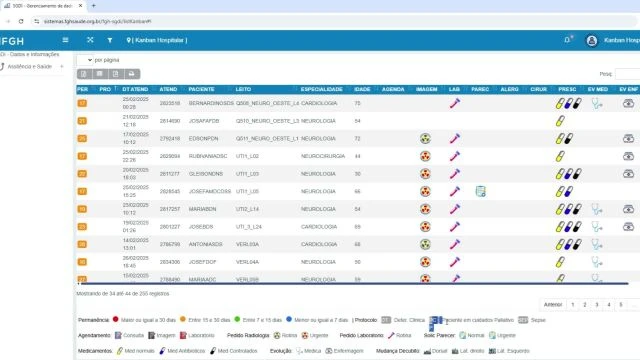Click the black controlled-med pill for EDSONPDN
640x360 pixels.
569,139
